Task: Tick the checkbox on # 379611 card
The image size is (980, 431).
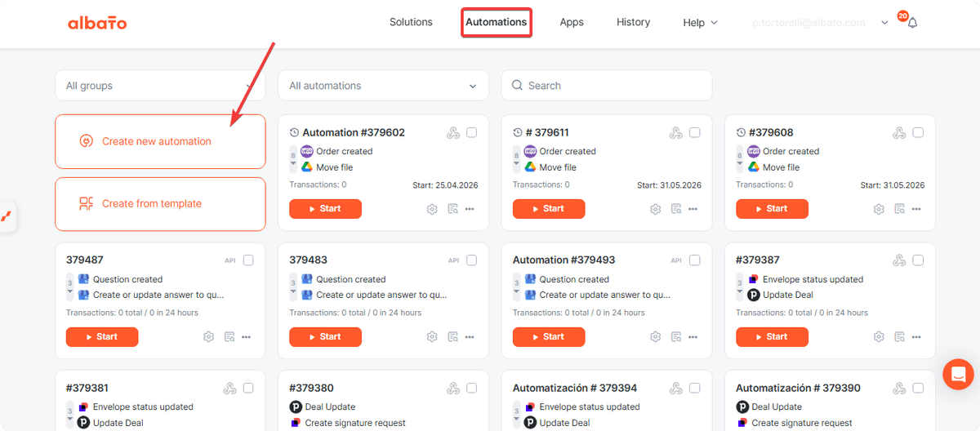Action: tap(695, 132)
